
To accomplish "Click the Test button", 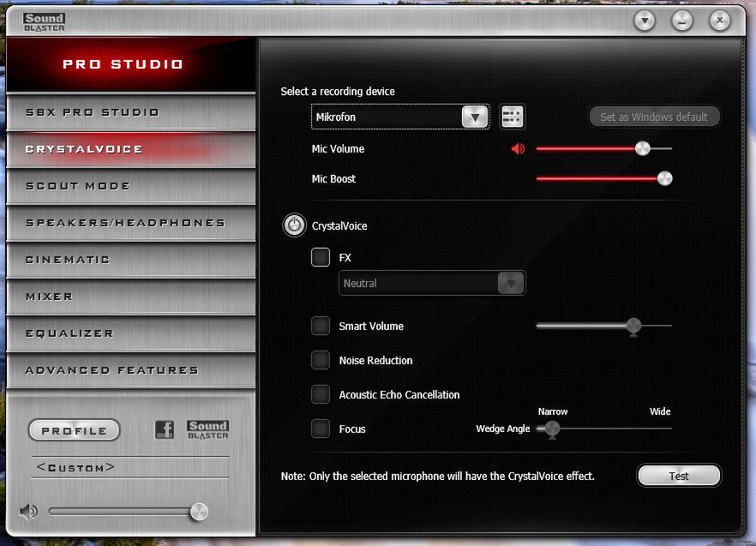I will (x=679, y=476).
